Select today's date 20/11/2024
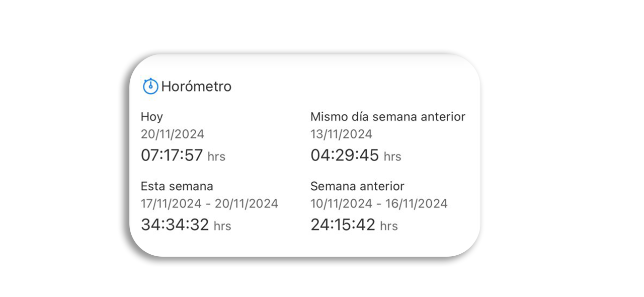 point(173,134)
